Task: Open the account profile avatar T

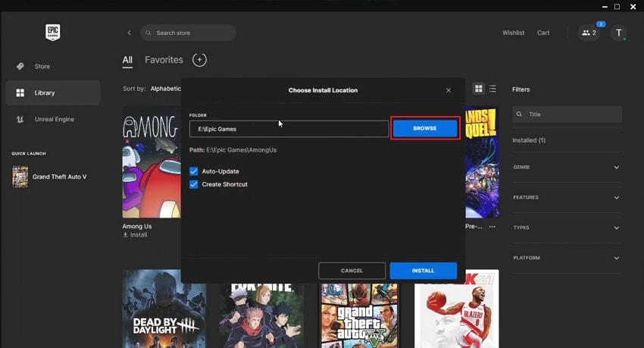Action: coord(618,33)
